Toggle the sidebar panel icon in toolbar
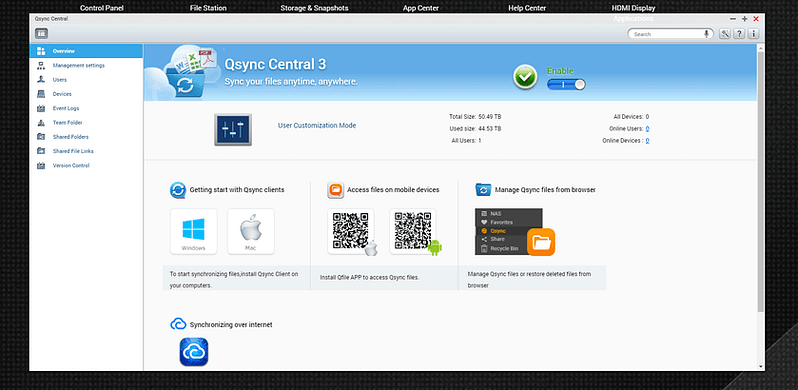The width and height of the screenshot is (798, 390). [x=41, y=34]
